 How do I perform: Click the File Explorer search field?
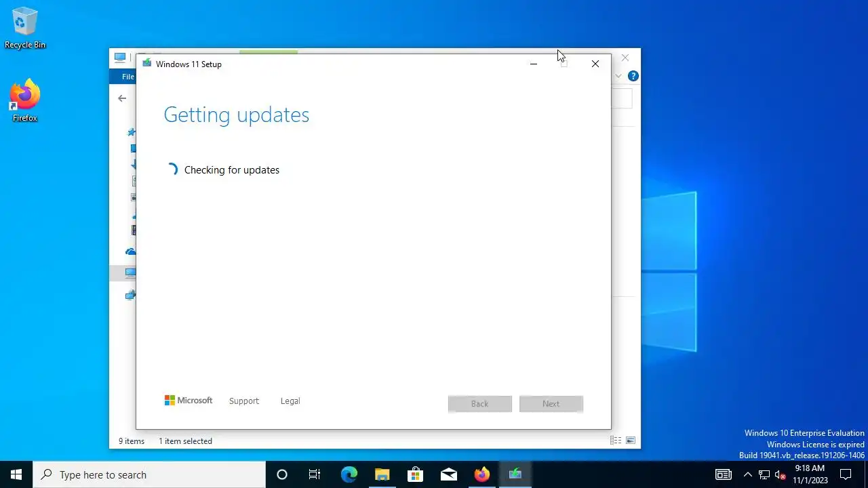point(622,98)
